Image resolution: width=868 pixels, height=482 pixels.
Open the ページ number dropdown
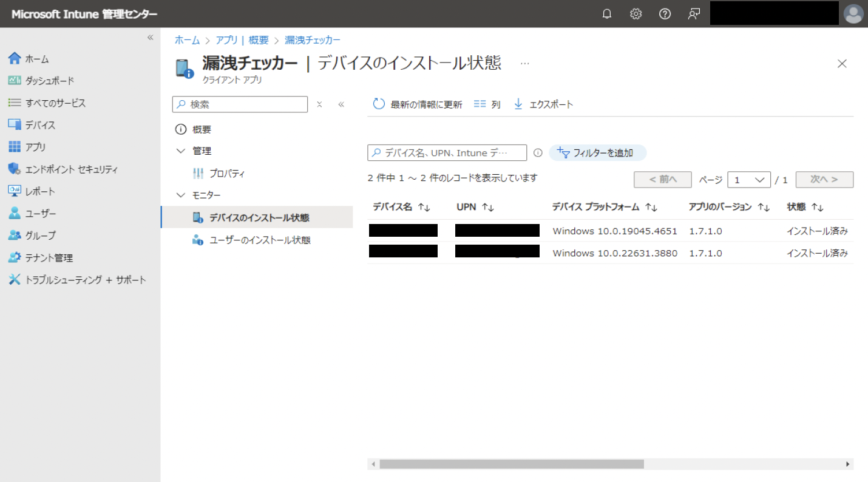click(749, 180)
